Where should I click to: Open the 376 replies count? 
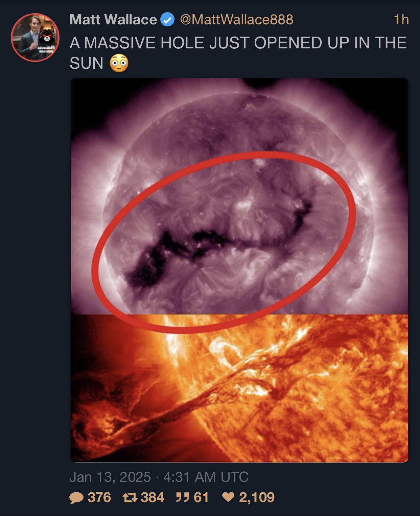click(x=99, y=497)
